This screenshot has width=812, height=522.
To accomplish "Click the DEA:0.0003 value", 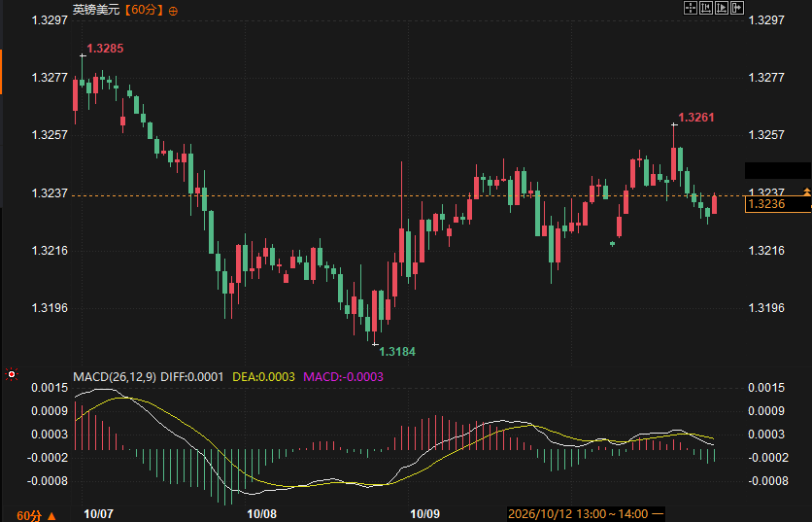I will pyautogui.click(x=263, y=377).
